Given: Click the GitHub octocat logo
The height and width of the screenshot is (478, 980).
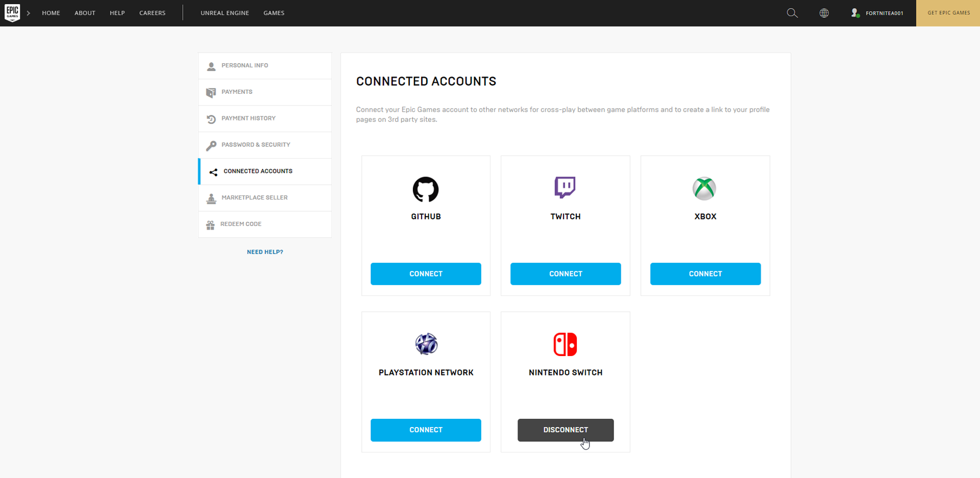Looking at the screenshot, I should click(x=426, y=189).
